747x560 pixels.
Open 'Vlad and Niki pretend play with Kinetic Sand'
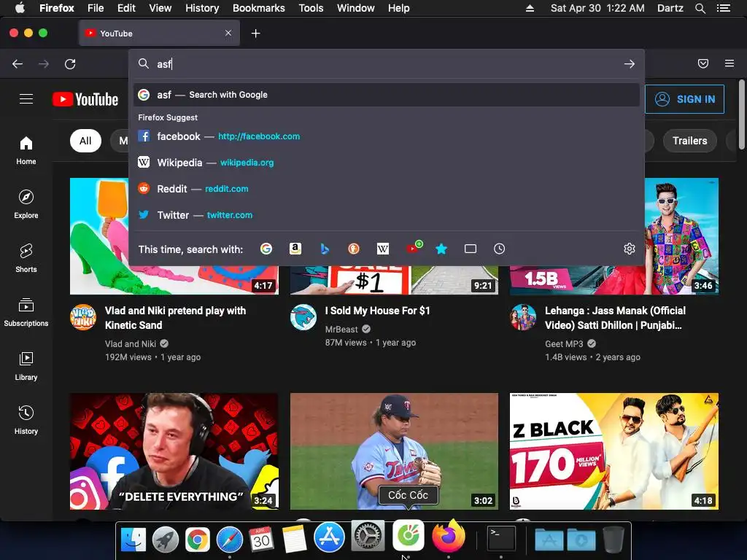click(x=175, y=318)
